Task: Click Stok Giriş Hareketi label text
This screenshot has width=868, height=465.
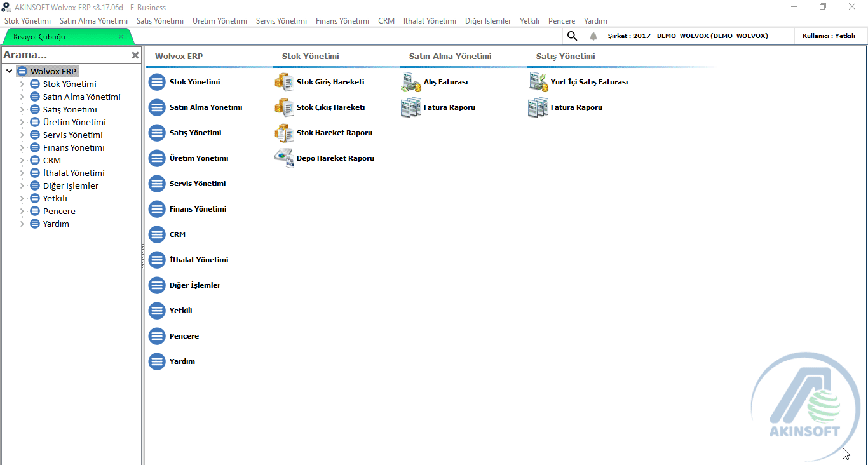Action: click(330, 82)
